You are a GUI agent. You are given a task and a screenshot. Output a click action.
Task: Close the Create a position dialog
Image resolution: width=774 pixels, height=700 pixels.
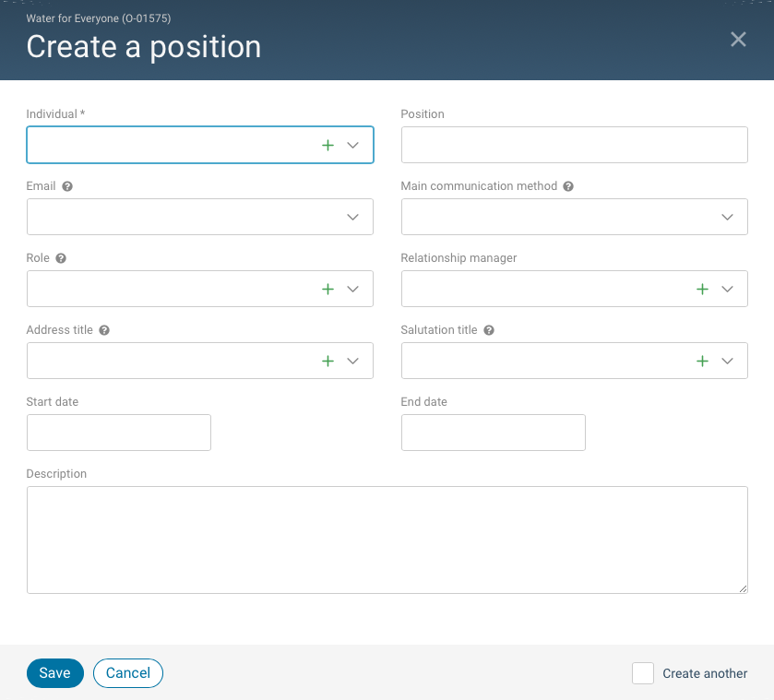tap(738, 39)
